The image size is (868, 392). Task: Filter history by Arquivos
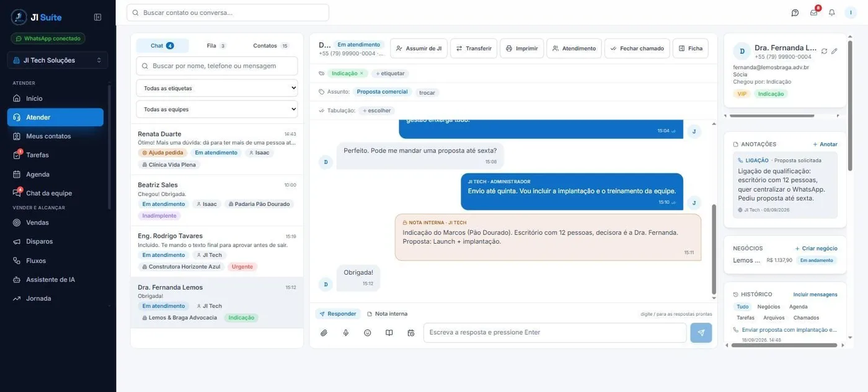774,318
